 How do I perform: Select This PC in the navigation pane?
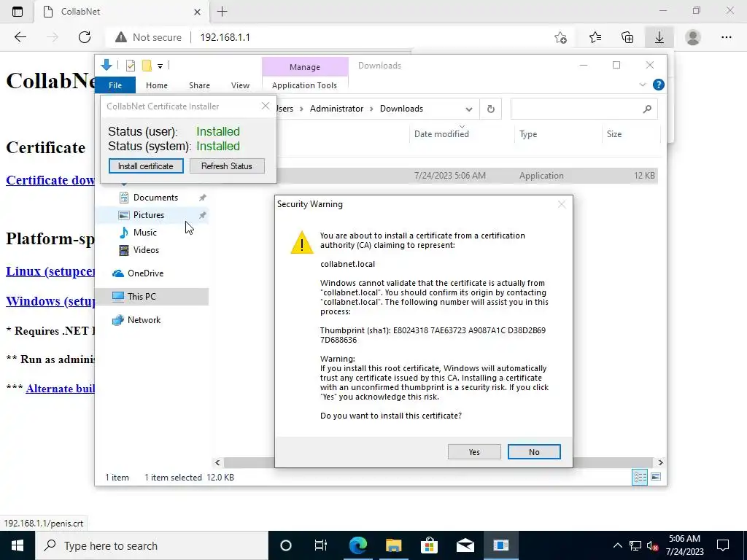click(x=142, y=296)
